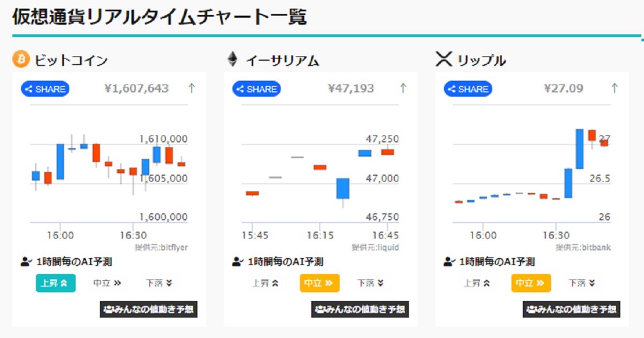Choose 下落 prediction under Ethereum chart
This screenshot has height=338, width=644.
[x=371, y=283]
